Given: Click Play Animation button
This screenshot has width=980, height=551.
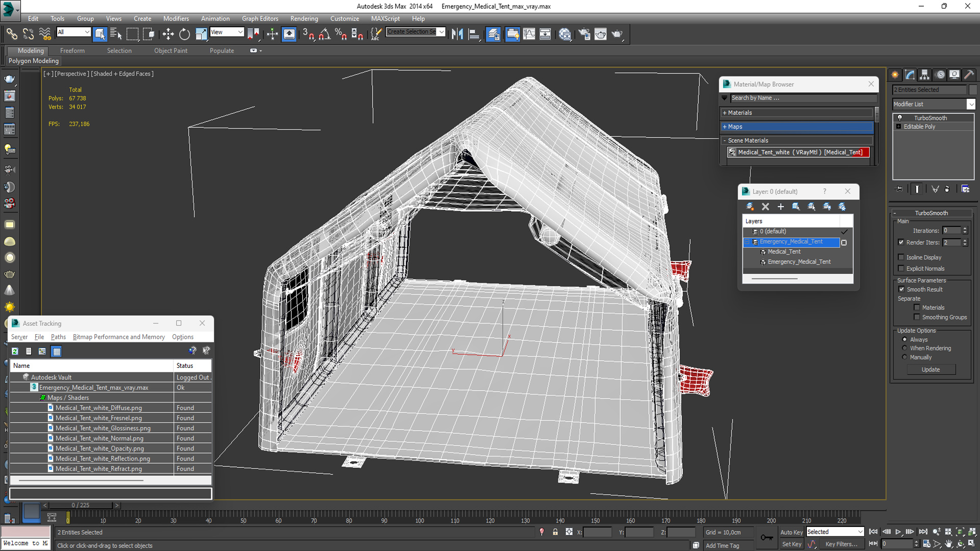Looking at the screenshot, I should (898, 532).
